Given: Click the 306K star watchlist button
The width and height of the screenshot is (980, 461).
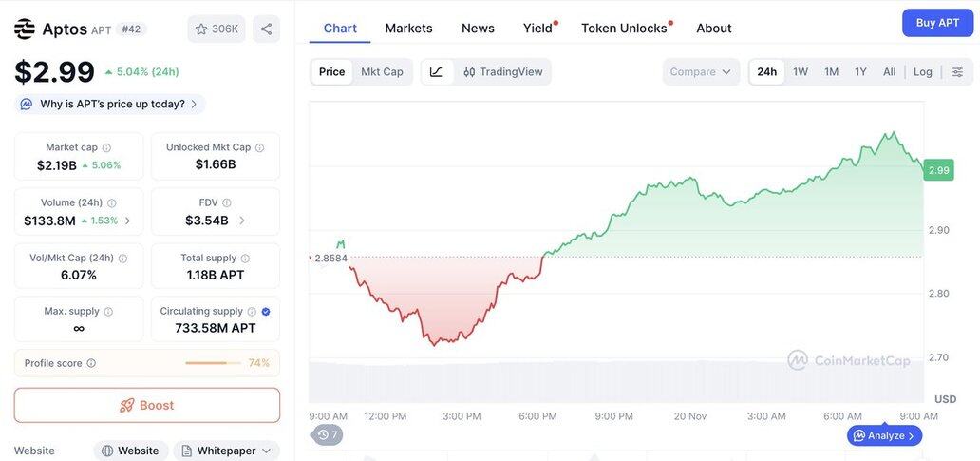Looking at the screenshot, I should pos(217,29).
